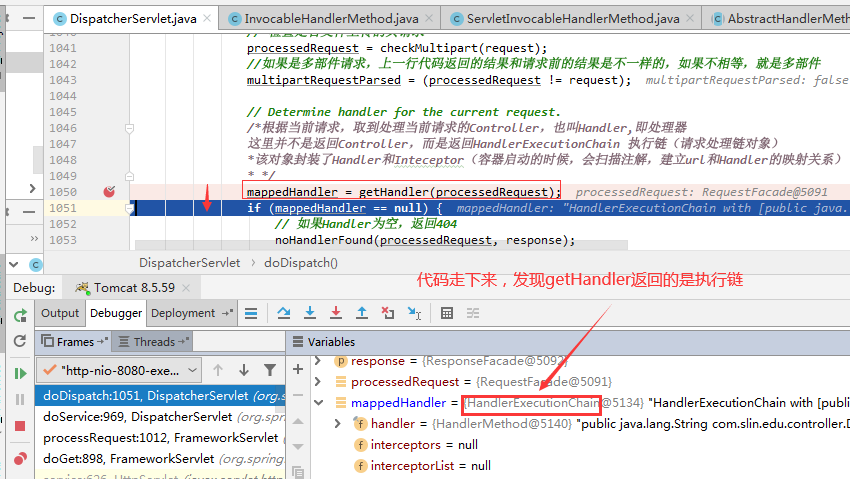Click the horizontal scrollbar under the code
Viewport: 850px width, 479px height.
381,245
